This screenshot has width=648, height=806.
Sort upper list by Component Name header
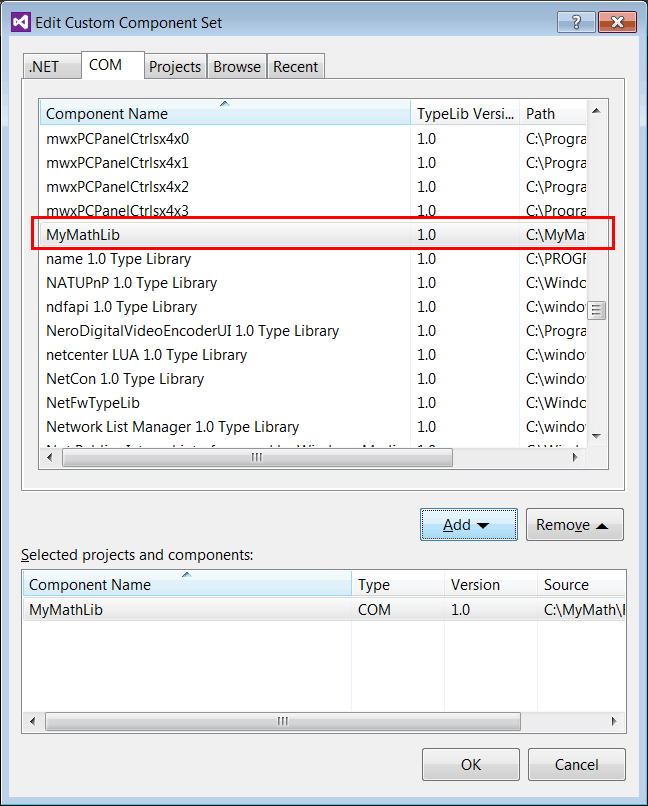click(225, 113)
